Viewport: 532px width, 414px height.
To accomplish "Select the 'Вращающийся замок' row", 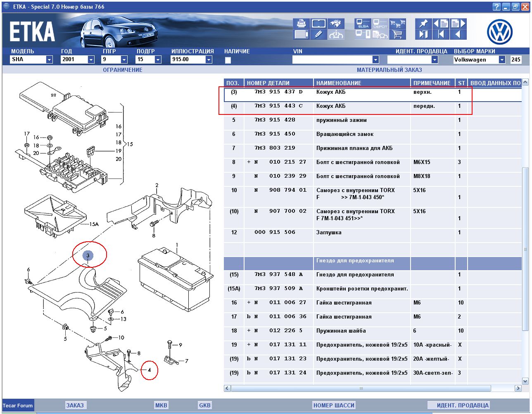I will [373, 137].
